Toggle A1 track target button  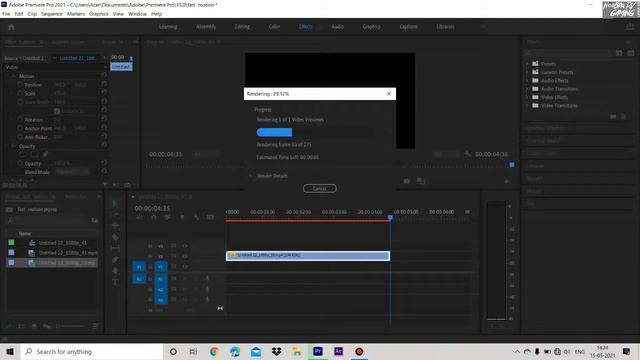[160, 279]
